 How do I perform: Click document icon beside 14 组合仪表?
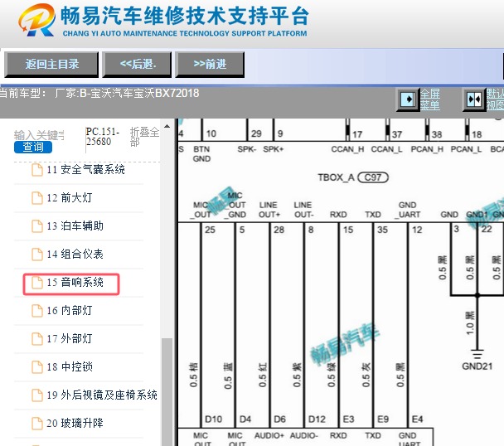click(37, 254)
